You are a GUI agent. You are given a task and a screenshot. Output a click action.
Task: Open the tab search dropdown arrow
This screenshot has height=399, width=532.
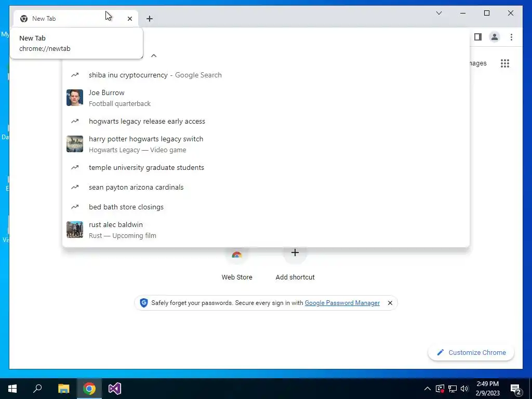(x=438, y=13)
